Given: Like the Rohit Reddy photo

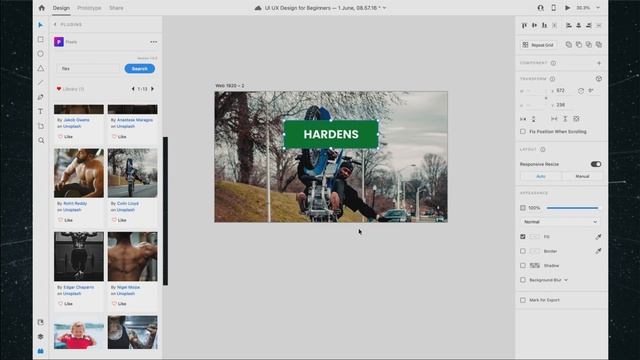Looking at the screenshot, I should pos(65,220).
